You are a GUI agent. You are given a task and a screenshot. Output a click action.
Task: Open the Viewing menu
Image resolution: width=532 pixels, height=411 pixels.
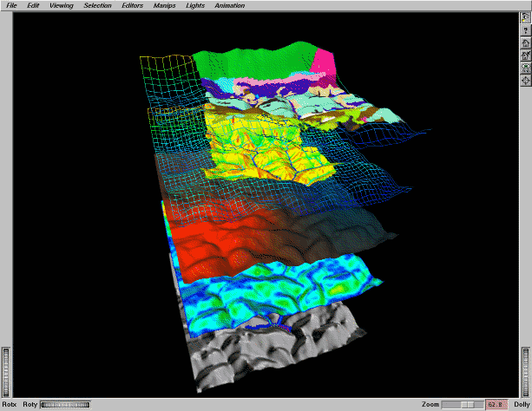pyautogui.click(x=62, y=5)
